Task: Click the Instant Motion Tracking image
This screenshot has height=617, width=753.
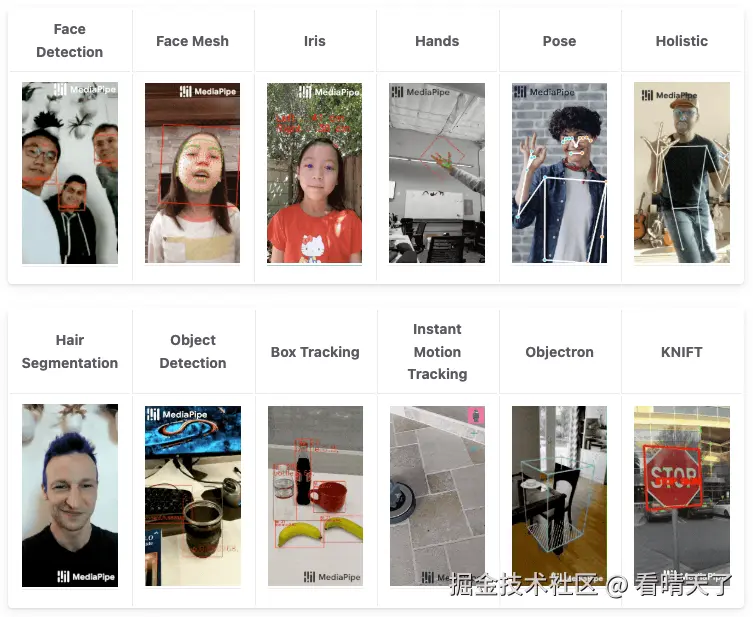Action: (437, 496)
